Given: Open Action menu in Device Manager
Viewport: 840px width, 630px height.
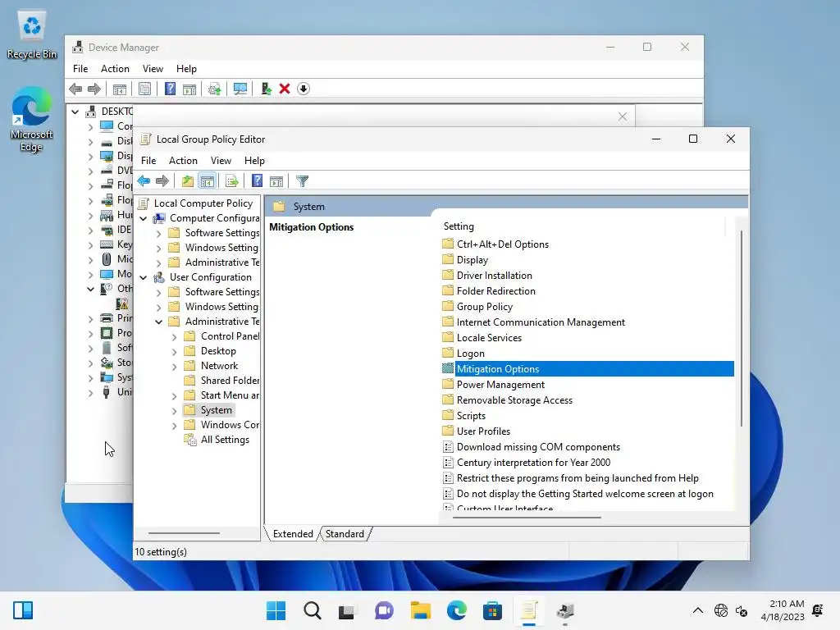Looking at the screenshot, I should click(x=115, y=69).
